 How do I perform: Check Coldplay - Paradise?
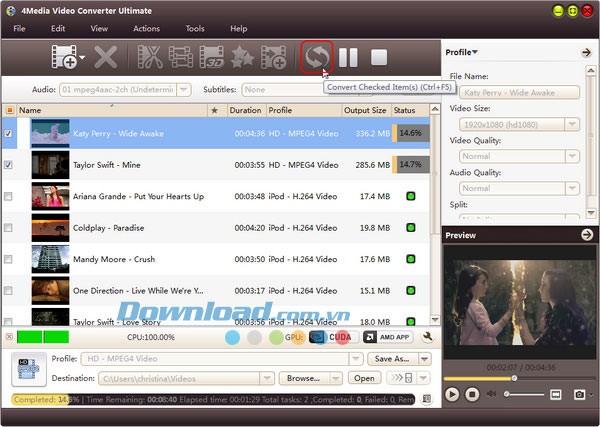[8, 228]
